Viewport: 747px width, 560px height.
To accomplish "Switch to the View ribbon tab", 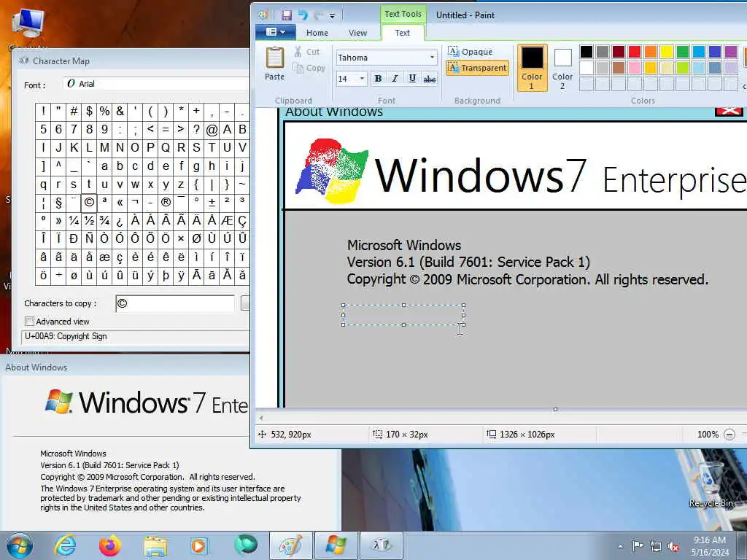I will pos(357,33).
